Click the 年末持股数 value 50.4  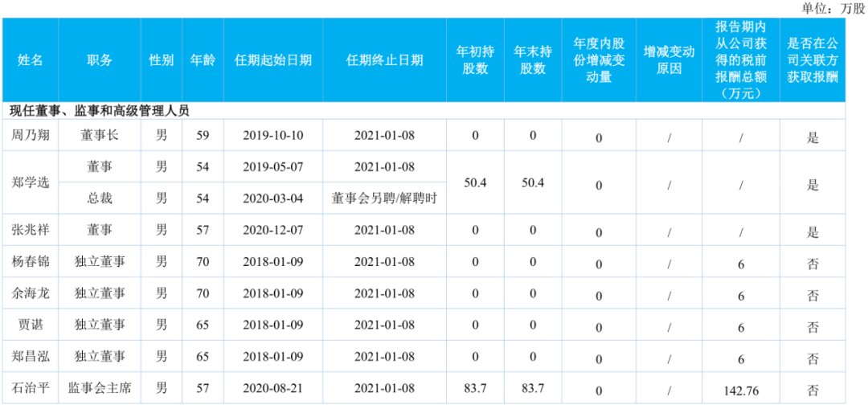533,182
